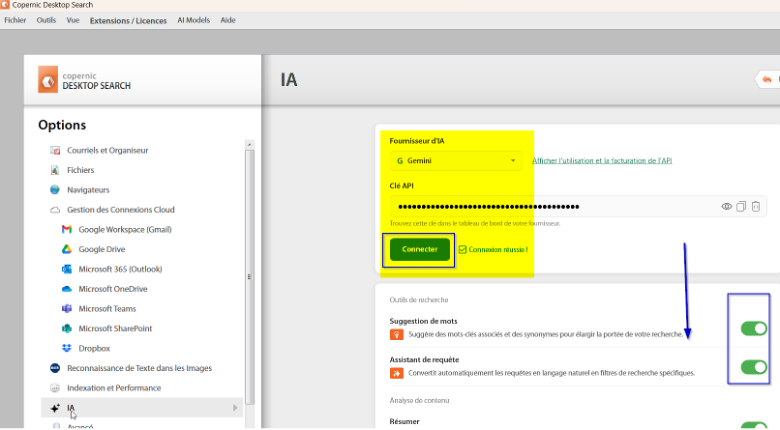Open the API usage and billing link
780x430 pixels.
(x=602, y=161)
